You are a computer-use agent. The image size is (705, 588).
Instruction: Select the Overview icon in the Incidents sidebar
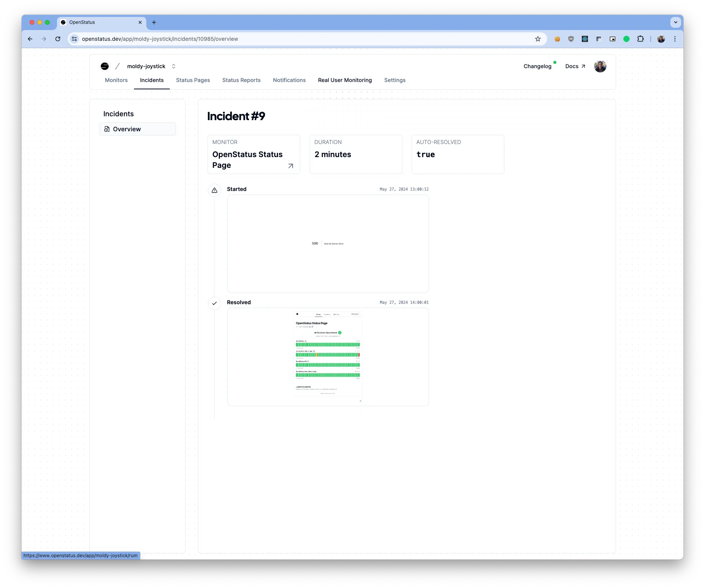107,129
